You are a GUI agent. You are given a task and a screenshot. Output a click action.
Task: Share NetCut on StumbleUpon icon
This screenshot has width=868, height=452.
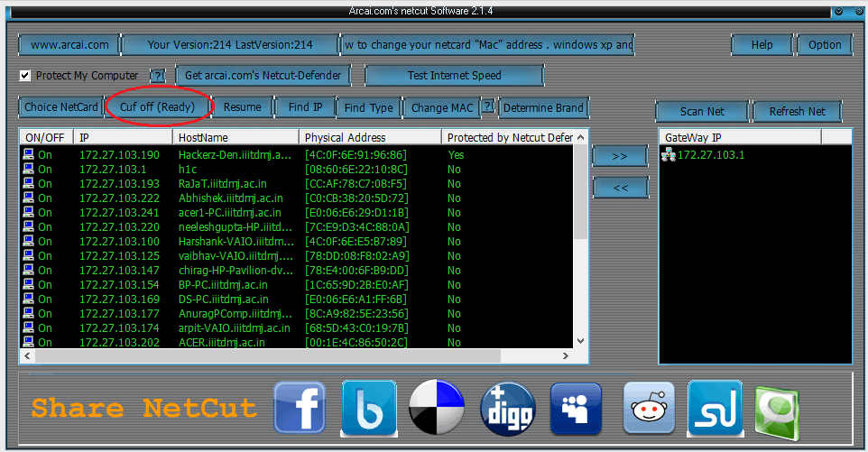[x=715, y=408]
